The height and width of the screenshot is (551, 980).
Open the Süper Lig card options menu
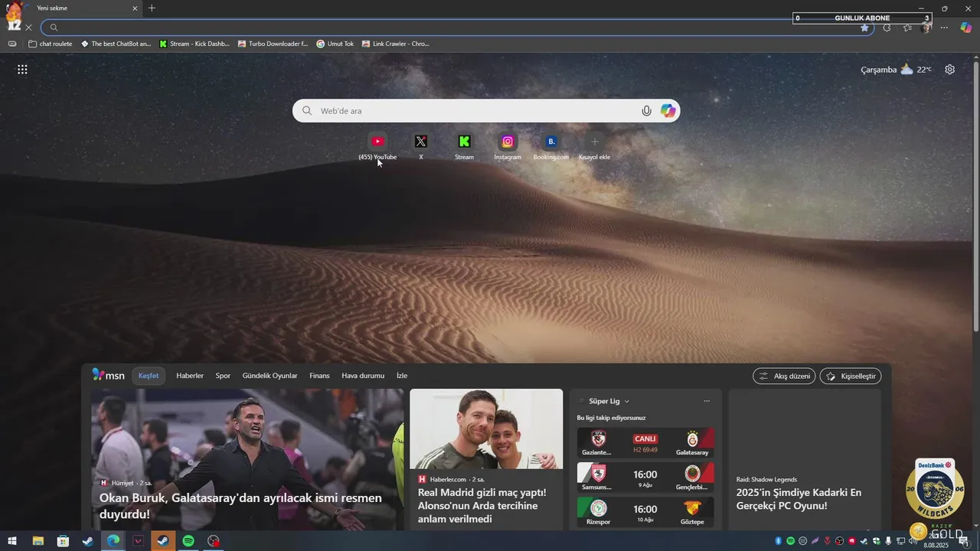point(707,401)
